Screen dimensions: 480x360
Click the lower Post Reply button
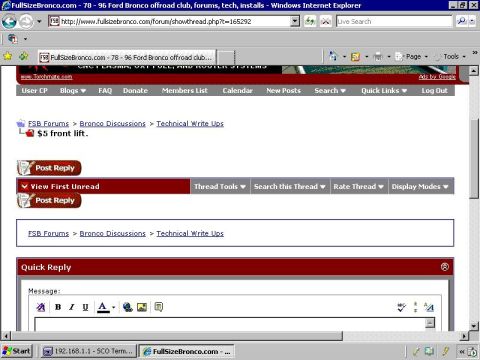pyautogui.click(x=49, y=200)
